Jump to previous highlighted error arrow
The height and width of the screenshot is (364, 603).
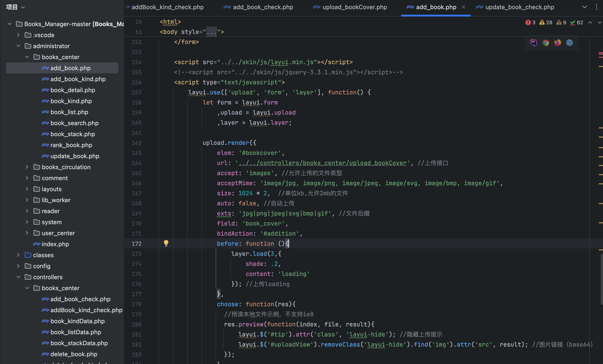click(590, 22)
